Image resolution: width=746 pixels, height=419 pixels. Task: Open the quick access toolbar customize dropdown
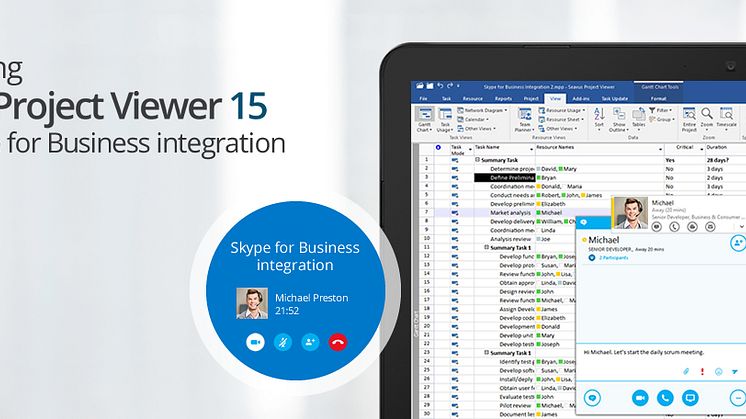coord(458,87)
